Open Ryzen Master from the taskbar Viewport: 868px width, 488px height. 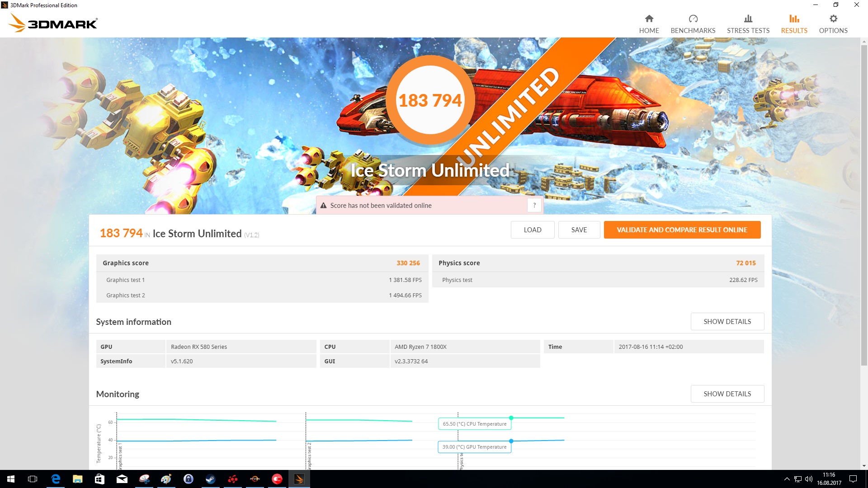point(255,479)
